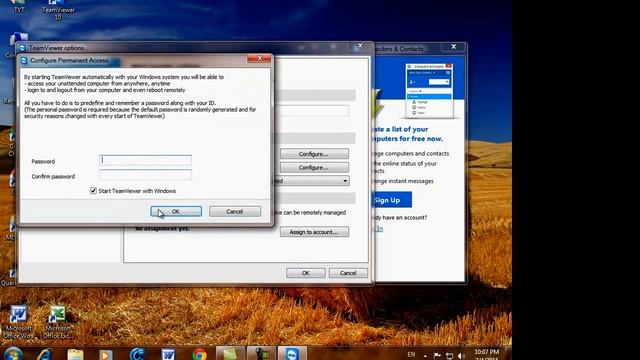Open the blue C-shaped app in taskbar

pos(137,354)
